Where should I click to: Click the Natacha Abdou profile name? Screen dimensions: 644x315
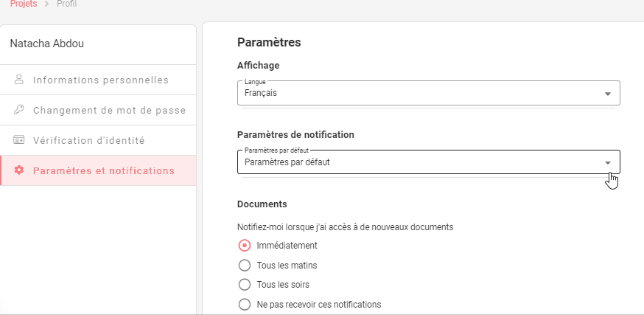tap(47, 44)
